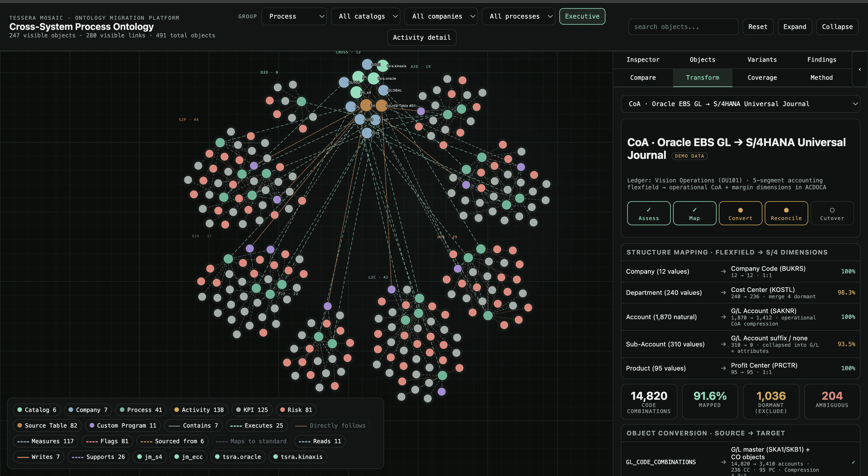Toggle KPI 125 legend filter

click(252, 410)
